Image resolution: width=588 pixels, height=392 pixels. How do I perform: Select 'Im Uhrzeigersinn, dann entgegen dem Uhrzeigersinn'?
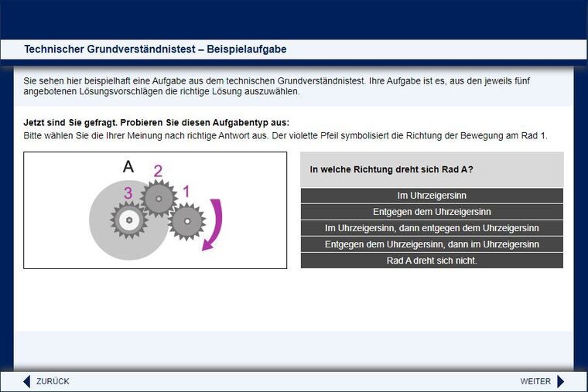point(432,228)
